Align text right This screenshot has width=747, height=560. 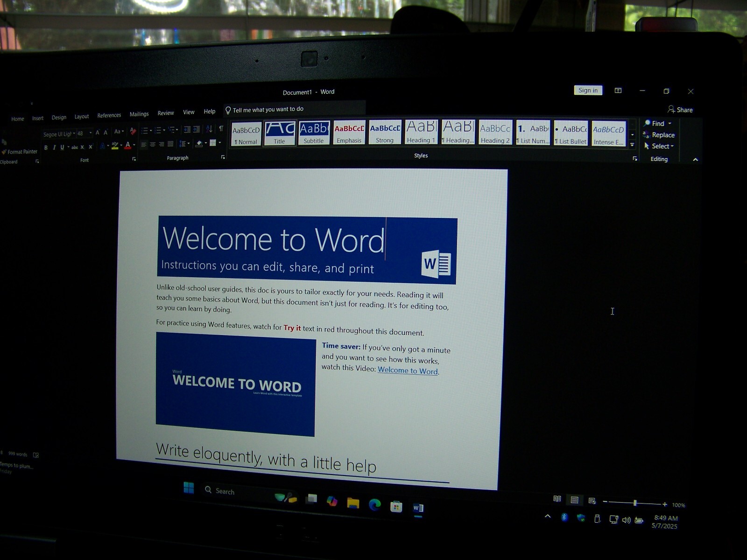(162, 144)
